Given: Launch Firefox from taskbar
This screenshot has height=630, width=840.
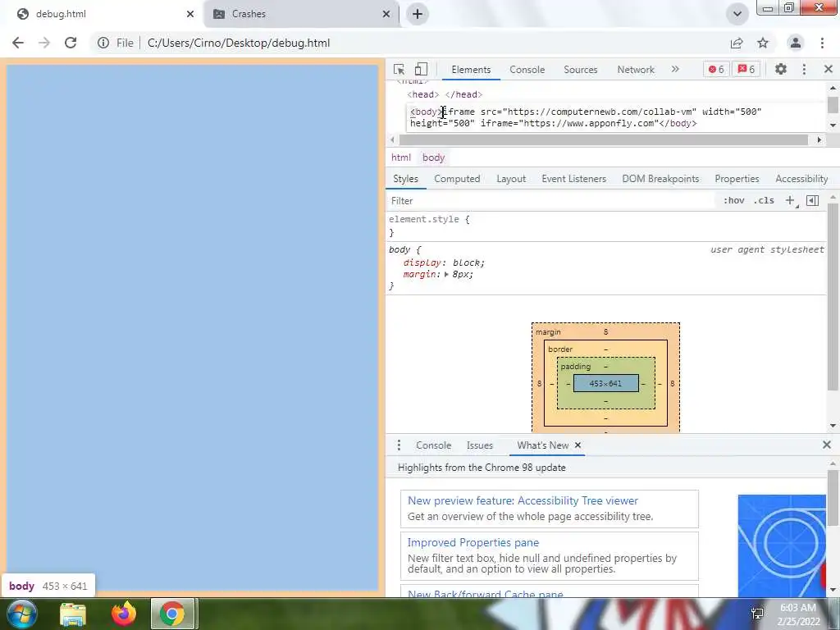Looking at the screenshot, I should (x=124, y=614).
